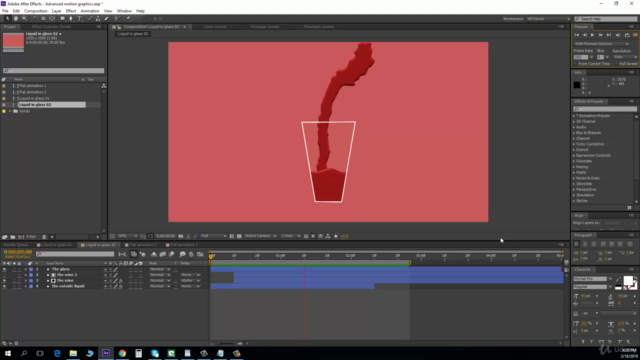Switch to Liquid in glass 01 timeline tab
The width and height of the screenshot is (640, 360).
(56, 245)
